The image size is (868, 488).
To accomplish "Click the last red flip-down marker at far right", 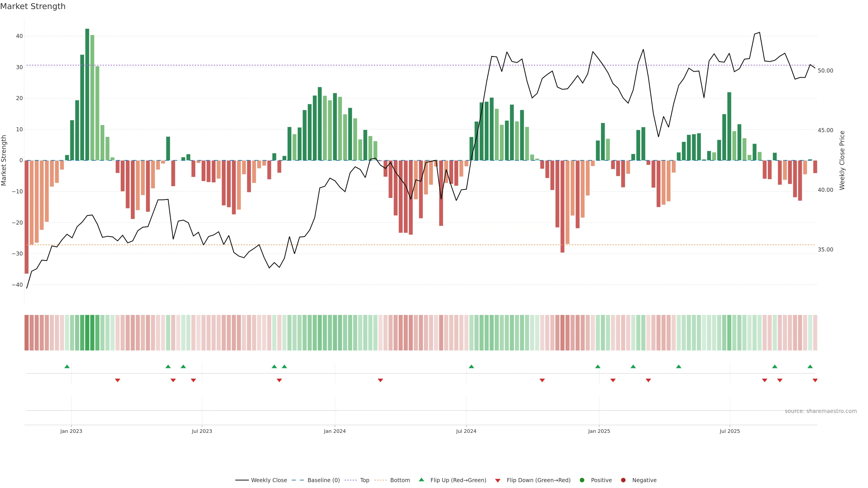I will (815, 380).
